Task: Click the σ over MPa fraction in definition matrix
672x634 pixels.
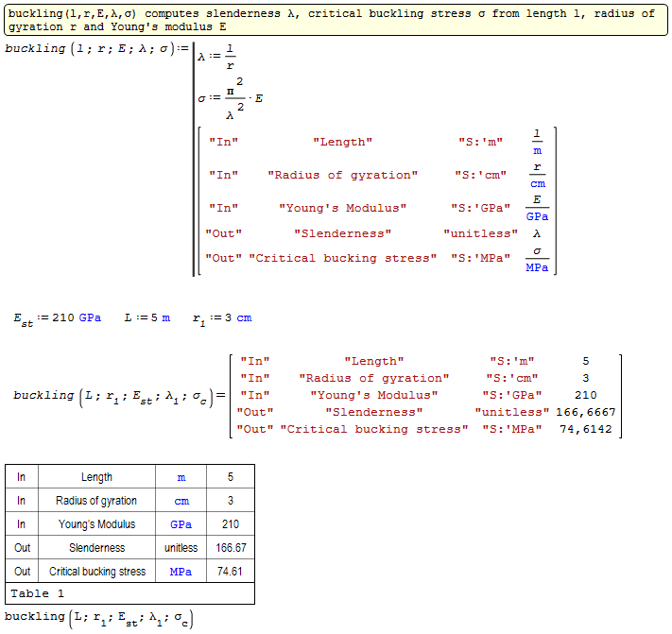Action: (x=537, y=259)
